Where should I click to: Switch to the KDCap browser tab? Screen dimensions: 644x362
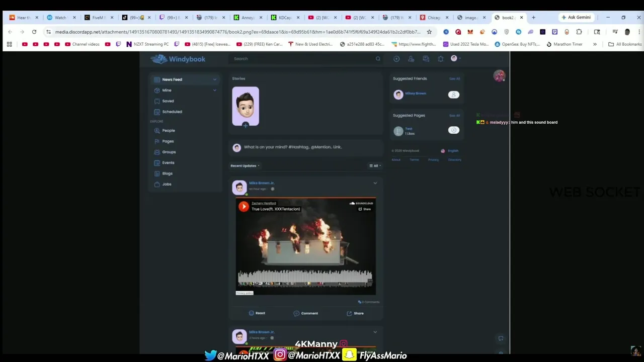[285, 18]
